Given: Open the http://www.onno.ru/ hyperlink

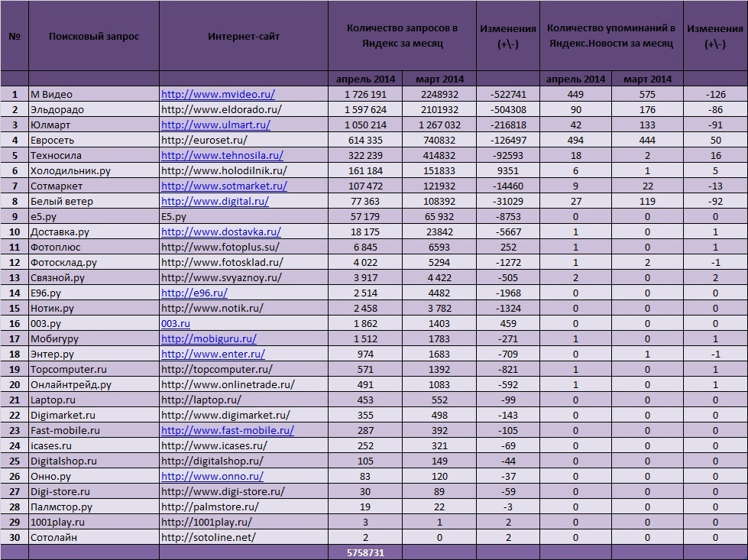Looking at the screenshot, I should point(212,476).
